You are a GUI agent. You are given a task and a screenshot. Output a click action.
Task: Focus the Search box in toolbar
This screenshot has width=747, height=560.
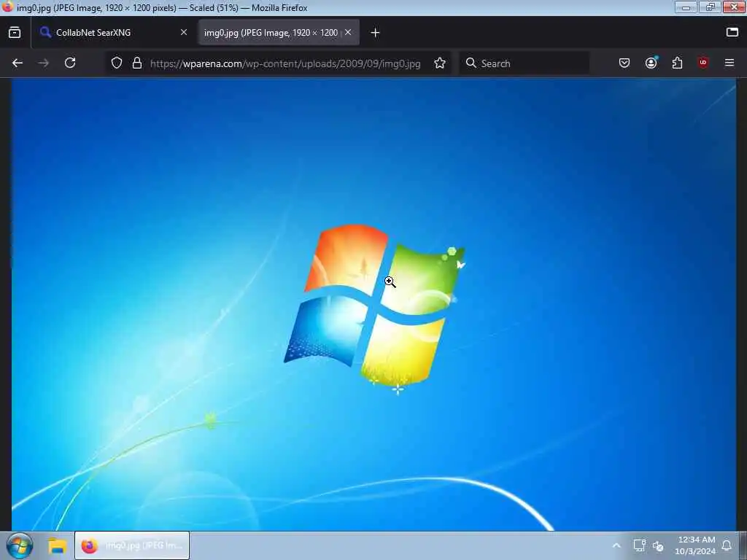pyautogui.click(x=524, y=63)
